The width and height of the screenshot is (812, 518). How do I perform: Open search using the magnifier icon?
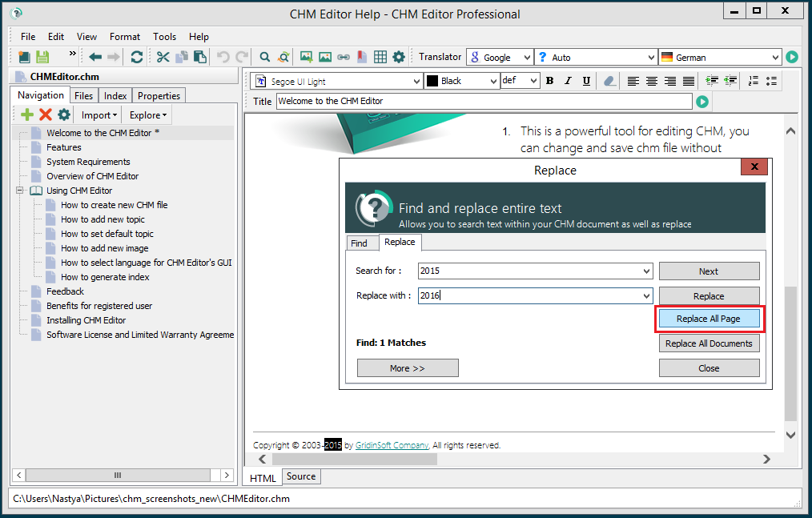pos(265,57)
